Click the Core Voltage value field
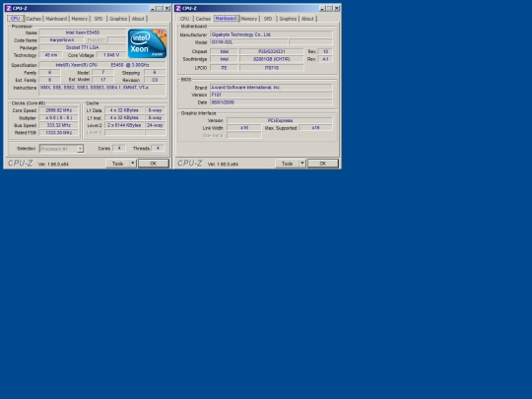The width and height of the screenshot is (532, 399). point(111,55)
